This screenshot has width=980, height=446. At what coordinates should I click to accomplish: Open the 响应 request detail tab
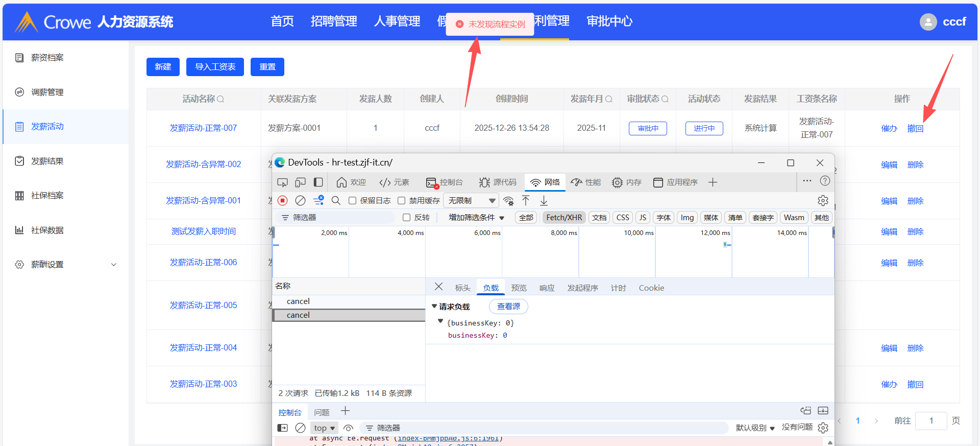[547, 288]
